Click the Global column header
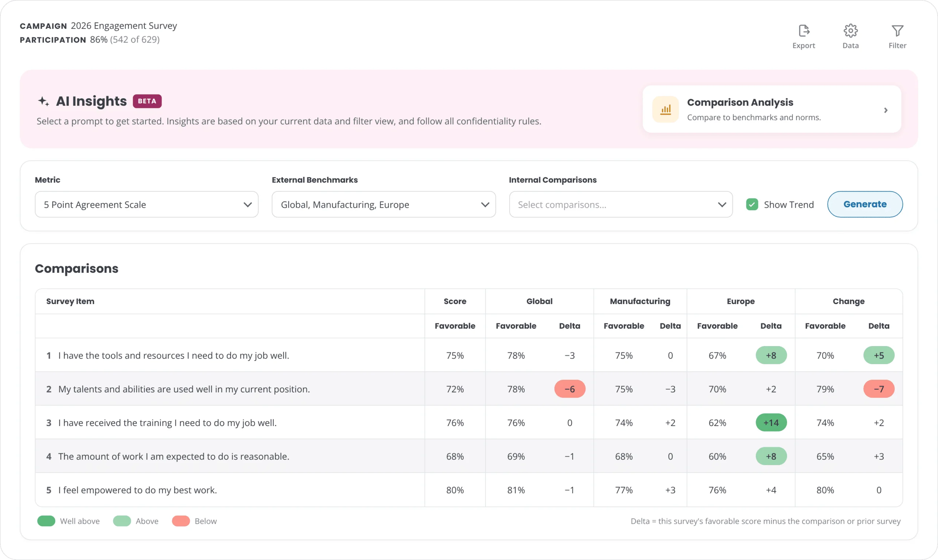Screen dimensions: 938x560 539,301
